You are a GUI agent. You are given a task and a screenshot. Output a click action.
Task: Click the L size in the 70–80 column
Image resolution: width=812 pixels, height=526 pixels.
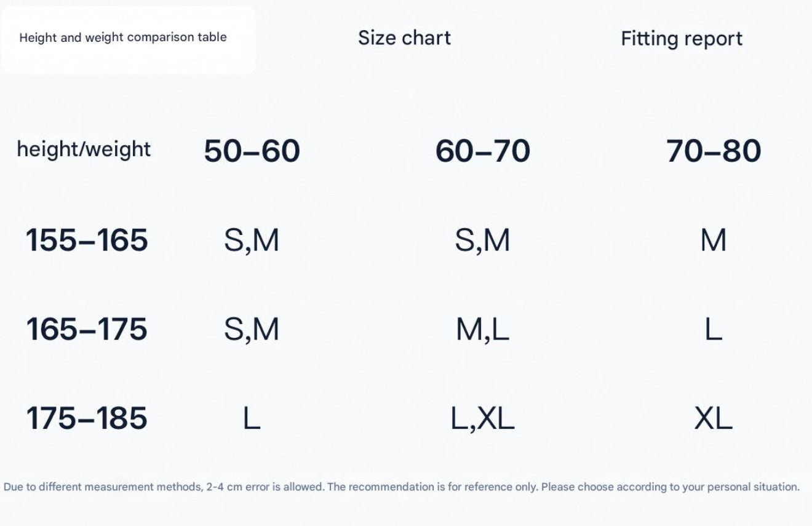713,330
